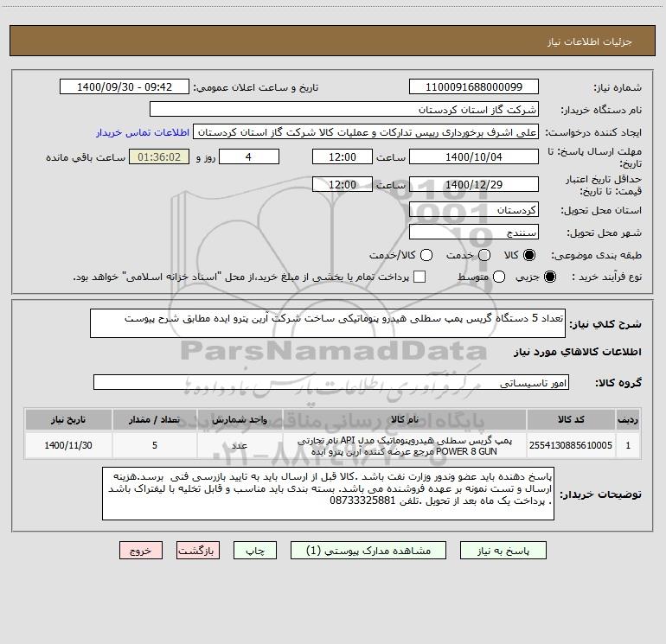The height and width of the screenshot is (644, 666).
Task: Click the unit cell عدد
Action: (240, 445)
